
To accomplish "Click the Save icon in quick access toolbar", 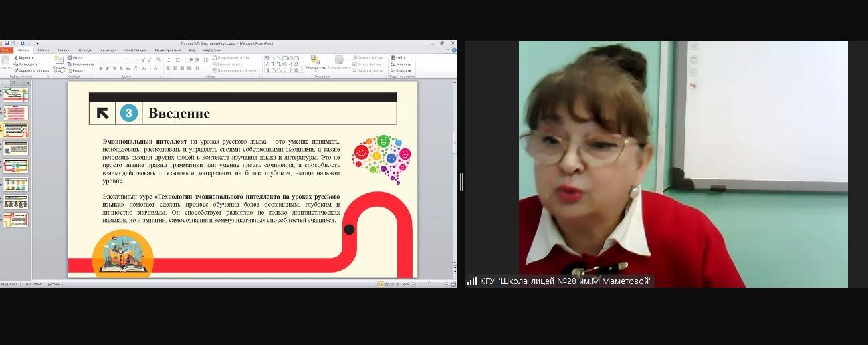I will tap(7, 43).
